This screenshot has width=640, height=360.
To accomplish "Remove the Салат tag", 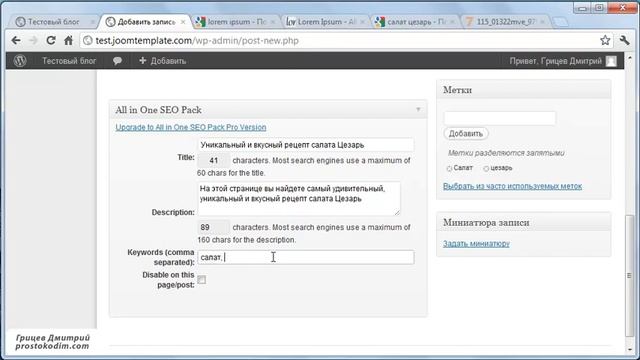I will [x=449, y=168].
